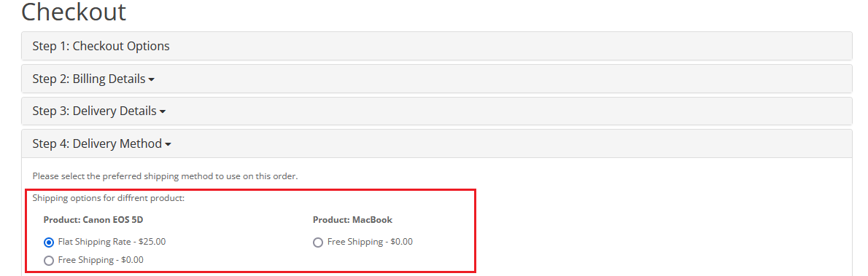This screenshot has width=868, height=276.
Task: Click the "$0.00" price in the MacBook shipping option
Action: (x=401, y=242)
